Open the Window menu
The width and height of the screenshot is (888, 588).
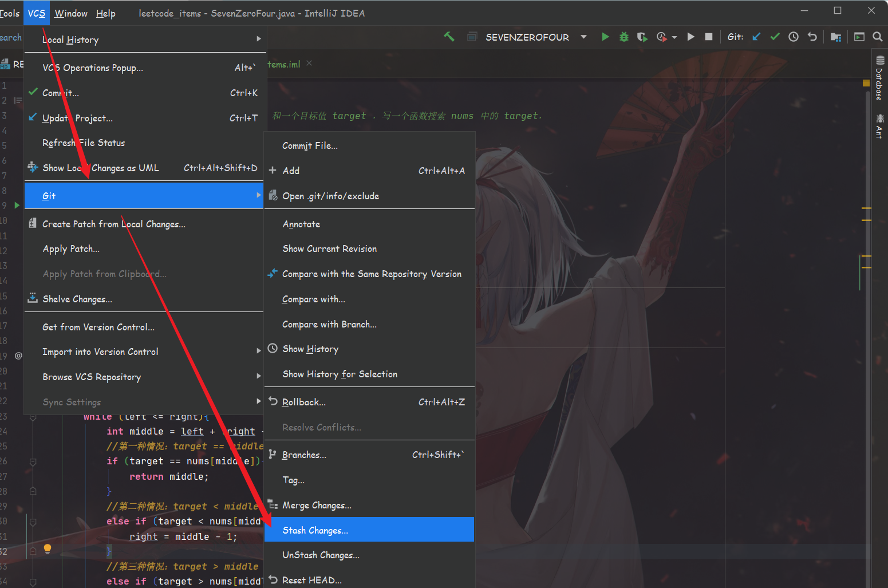[71, 13]
